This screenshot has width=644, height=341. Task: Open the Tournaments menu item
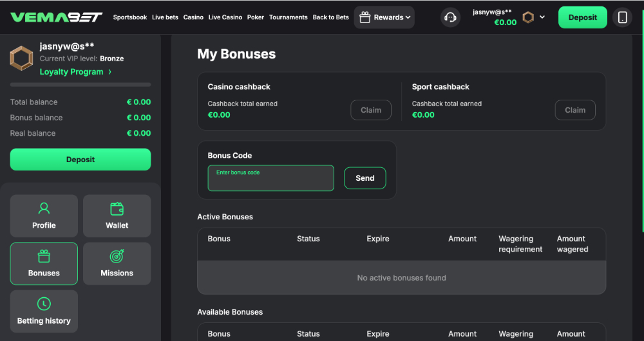pyautogui.click(x=288, y=17)
